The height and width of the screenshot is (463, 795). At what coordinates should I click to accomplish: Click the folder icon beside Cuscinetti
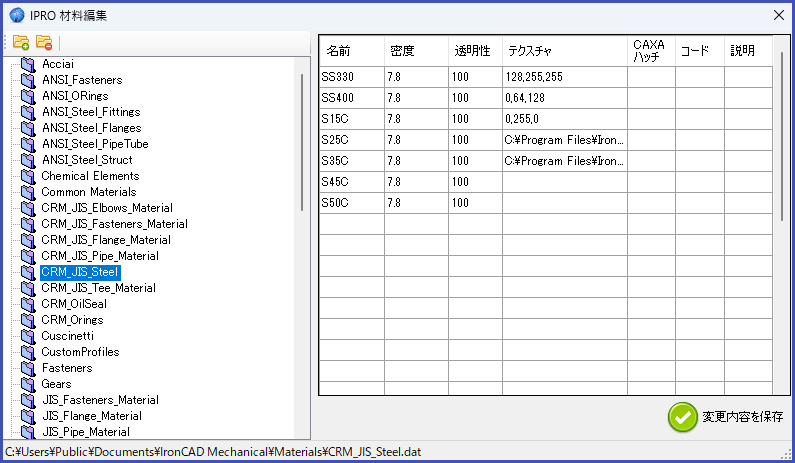tap(28, 336)
